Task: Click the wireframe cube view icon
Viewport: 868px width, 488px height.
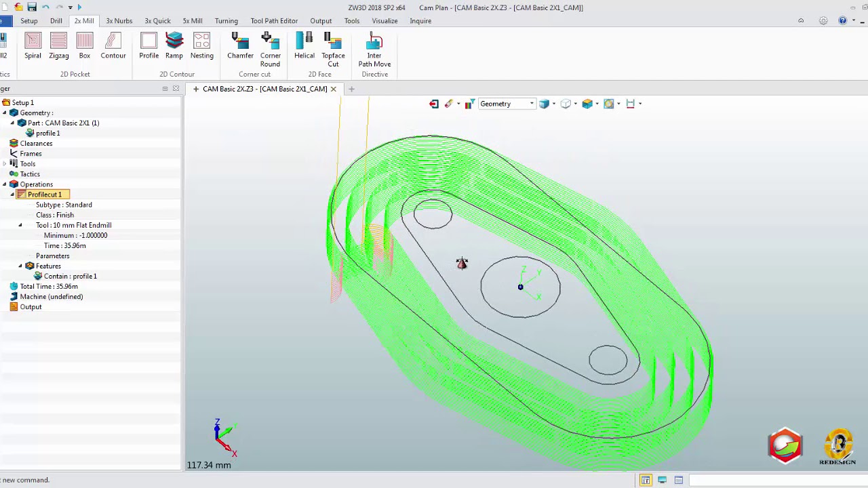Action: click(566, 104)
